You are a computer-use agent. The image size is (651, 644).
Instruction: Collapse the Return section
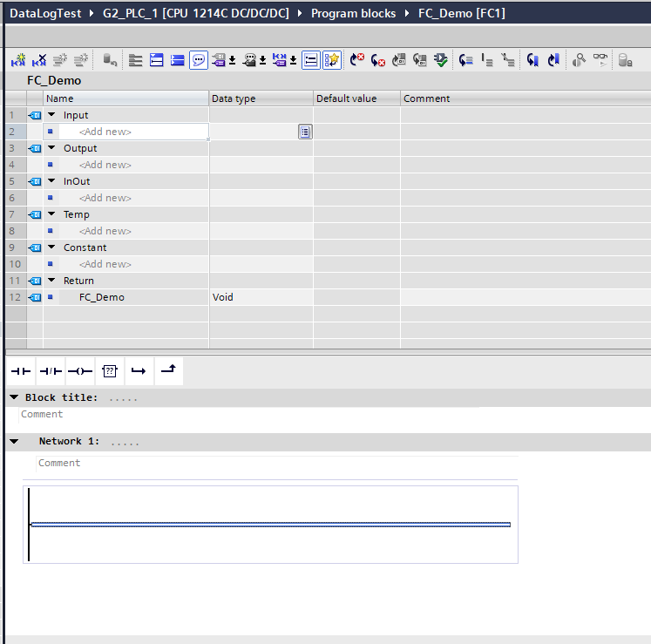51,281
